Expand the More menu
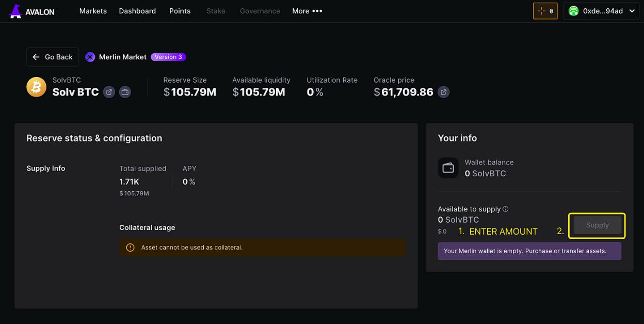Viewport: 644px width, 324px height. pyautogui.click(x=307, y=11)
